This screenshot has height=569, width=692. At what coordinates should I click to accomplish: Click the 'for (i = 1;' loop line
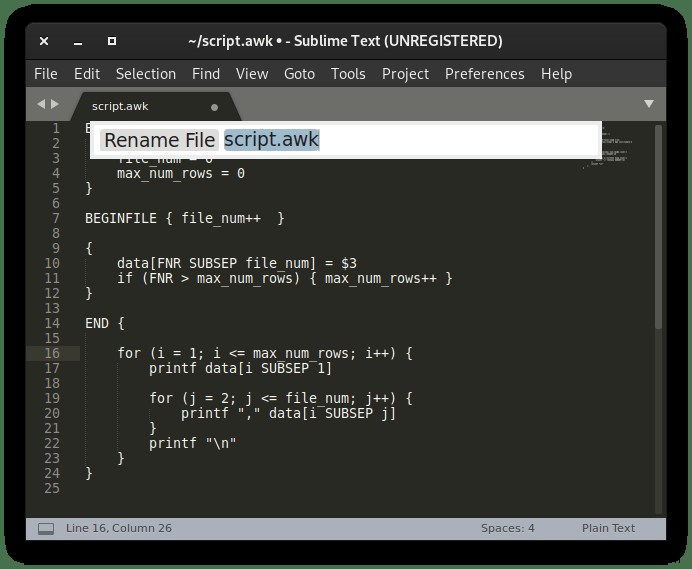pos(265,354)
